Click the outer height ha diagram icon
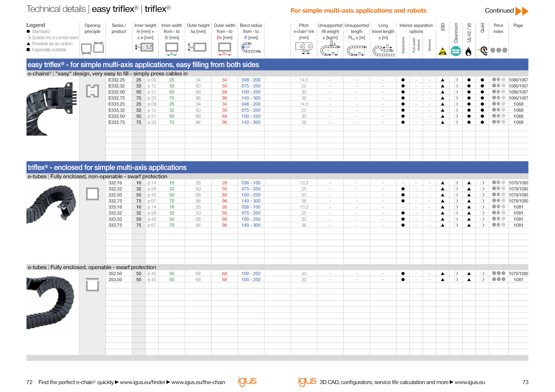555x392 pixels. (x=197, y=47)
